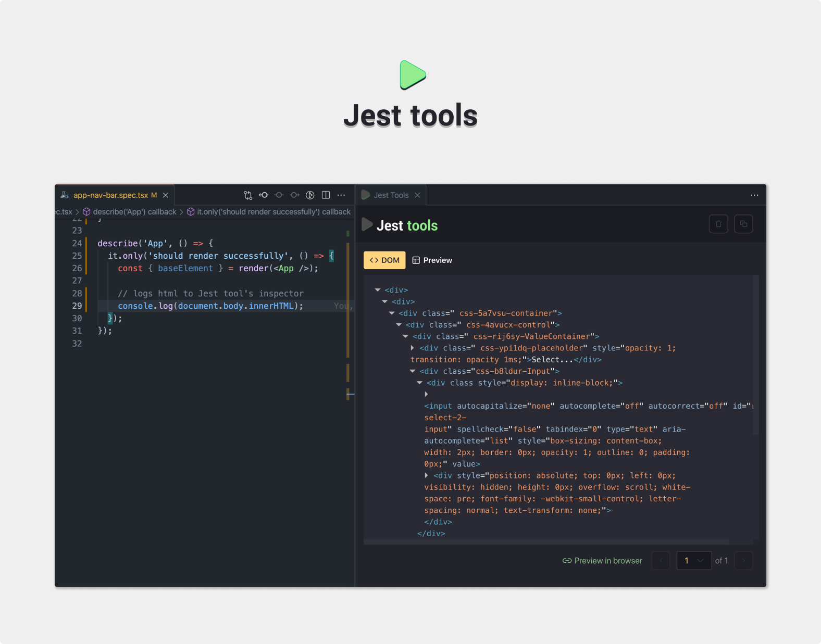Collapse the top-level div node
The image size is (821, 644).
coord(378,290)
